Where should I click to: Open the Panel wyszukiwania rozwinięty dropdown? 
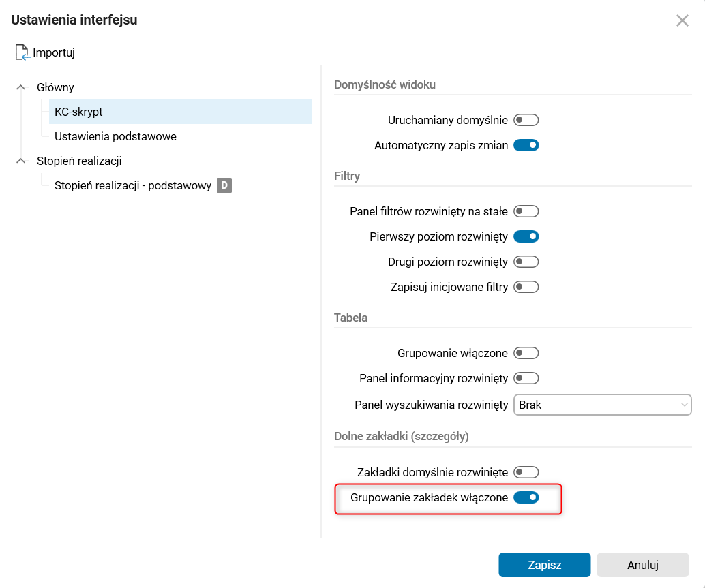pyautogui.click(x=602, y=405)
